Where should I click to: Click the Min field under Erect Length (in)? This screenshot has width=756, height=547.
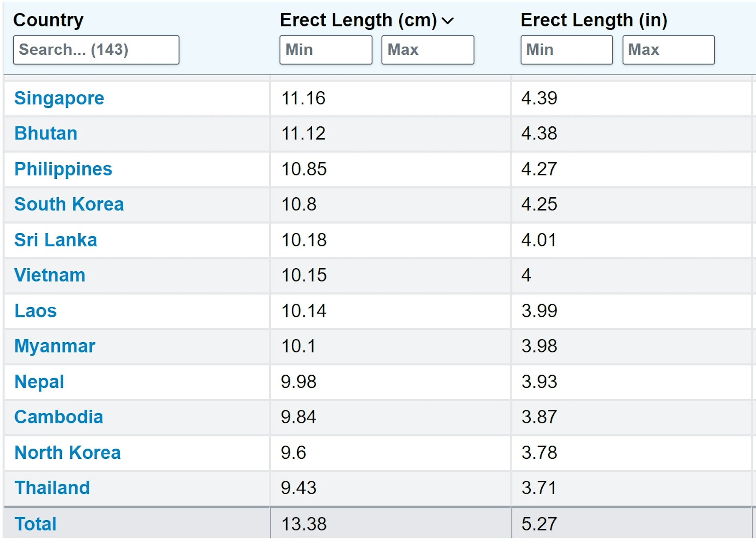tap(567, 50)
